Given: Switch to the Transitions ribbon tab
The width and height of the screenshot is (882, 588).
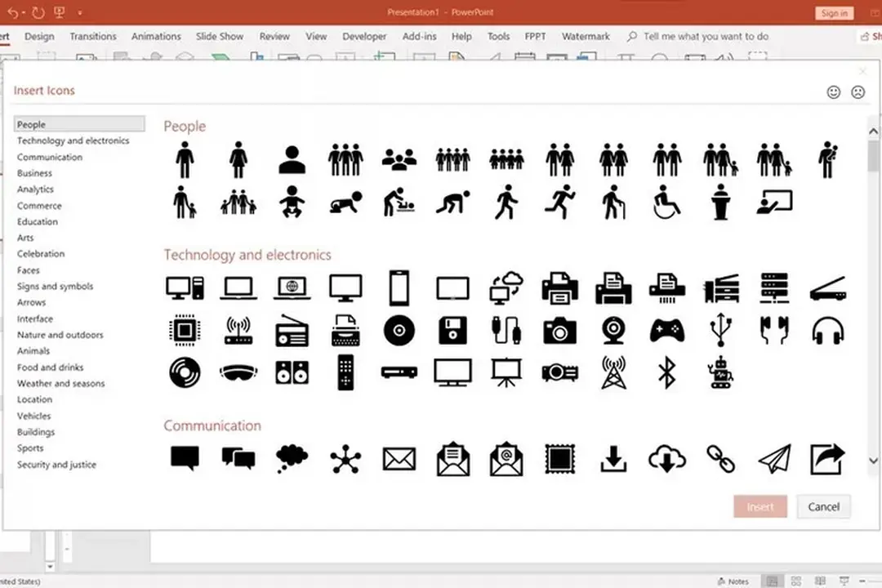Looking at the screenshot, I should [92, 36].
